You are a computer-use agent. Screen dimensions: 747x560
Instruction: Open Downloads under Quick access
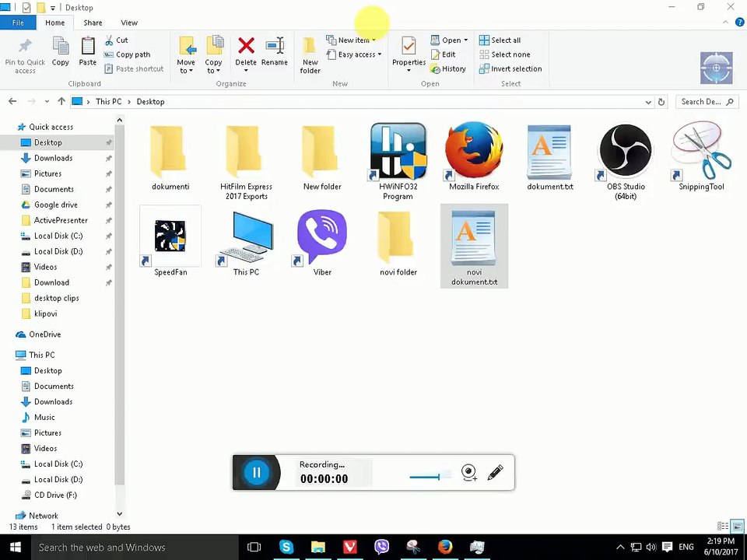pyautogui.click(x=54, y=158)
